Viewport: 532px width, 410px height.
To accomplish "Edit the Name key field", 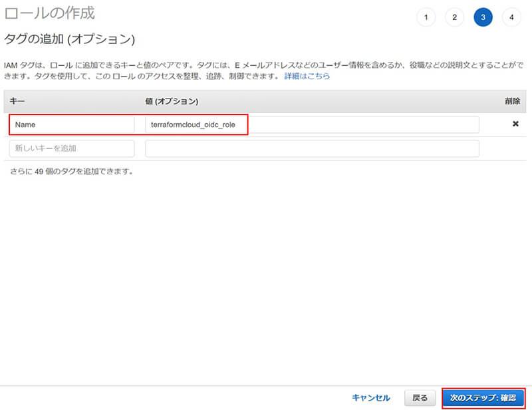I will coord(72,124).
